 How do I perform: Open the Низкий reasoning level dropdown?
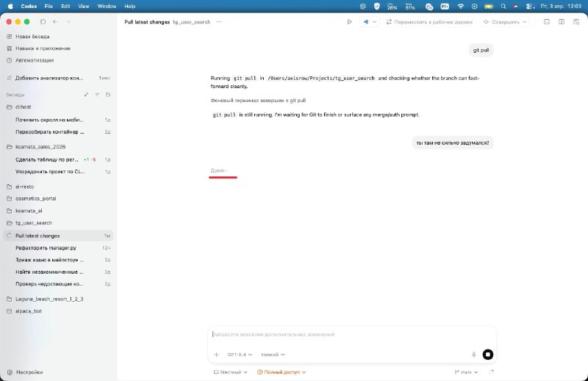click(x=273, y=354)
